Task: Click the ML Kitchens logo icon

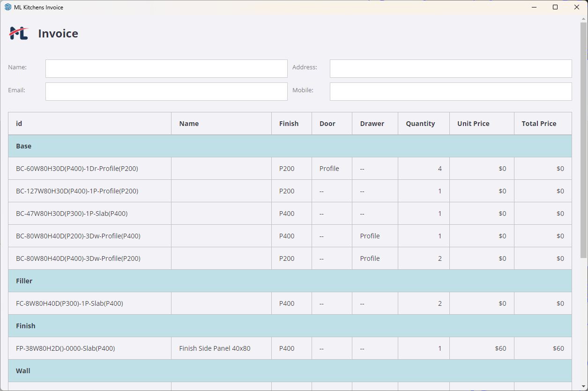Action: click(18, 33)
